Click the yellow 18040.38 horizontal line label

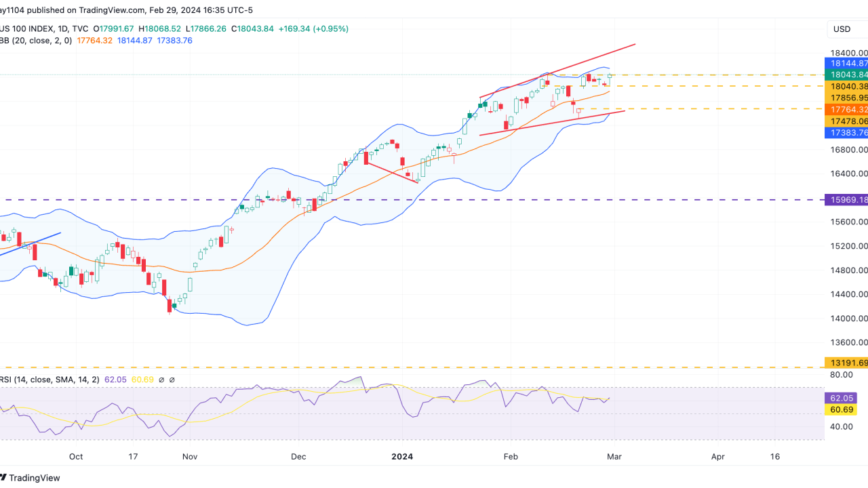tap(846, 86)
